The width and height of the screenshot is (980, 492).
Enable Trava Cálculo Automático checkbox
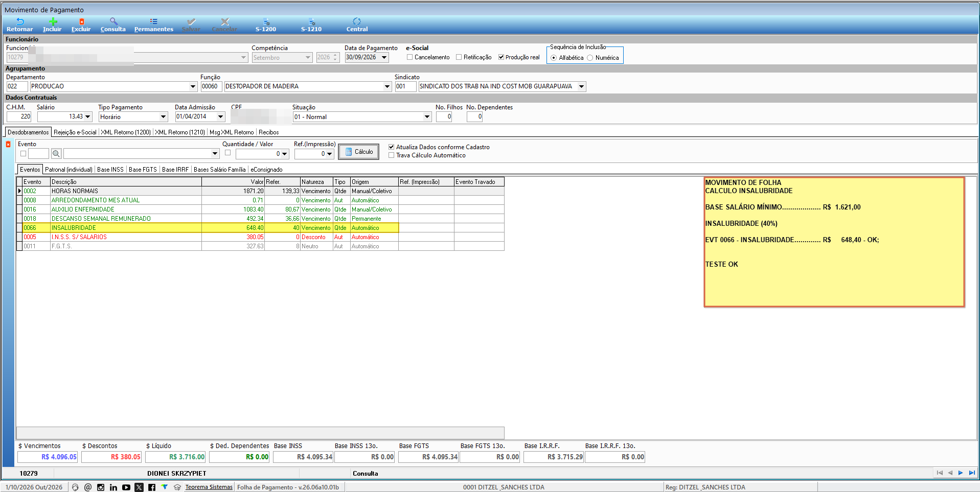click(x=392, y=155)
